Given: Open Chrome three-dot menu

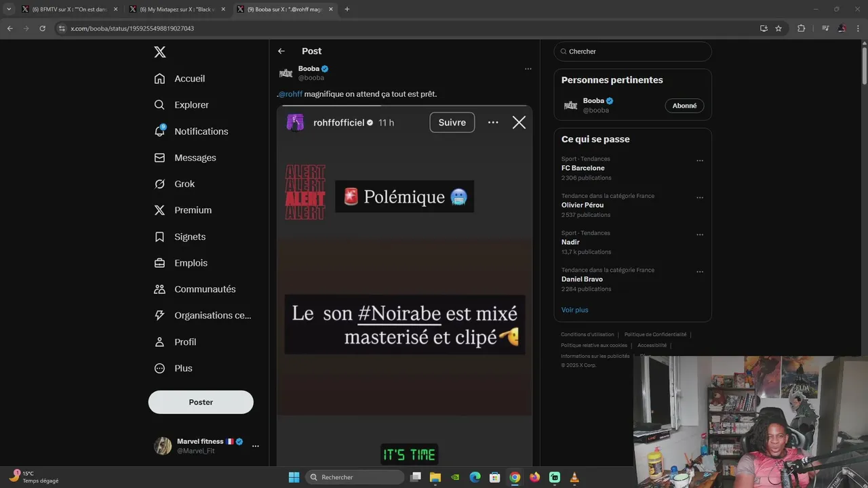Looking at the screenshot, I should pos(858,28).
